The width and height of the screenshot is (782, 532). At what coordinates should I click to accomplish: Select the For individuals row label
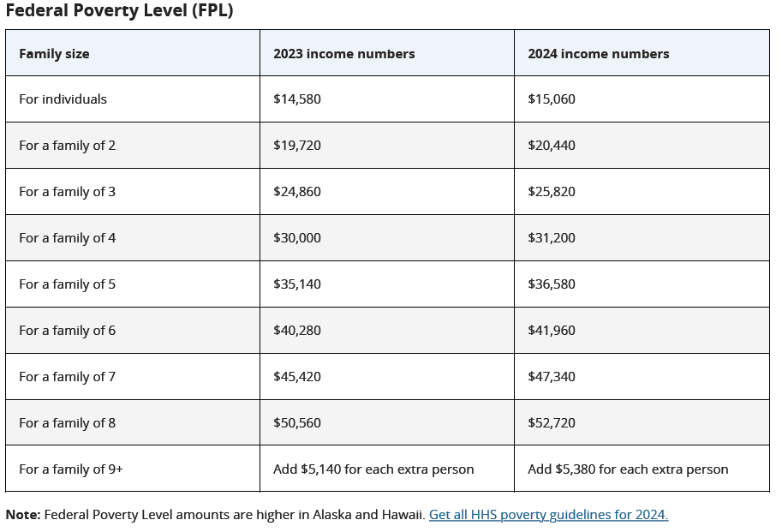63,99
